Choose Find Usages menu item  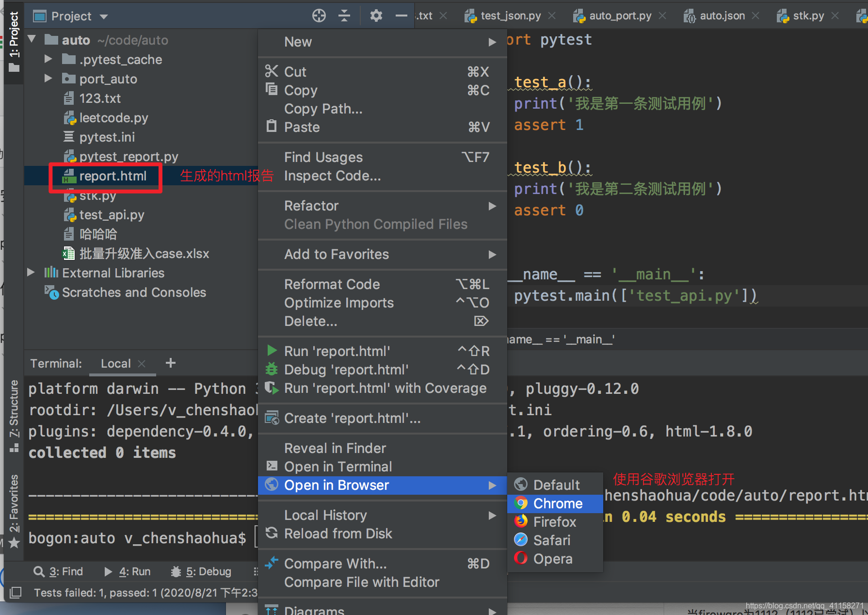tap(383, 157)
